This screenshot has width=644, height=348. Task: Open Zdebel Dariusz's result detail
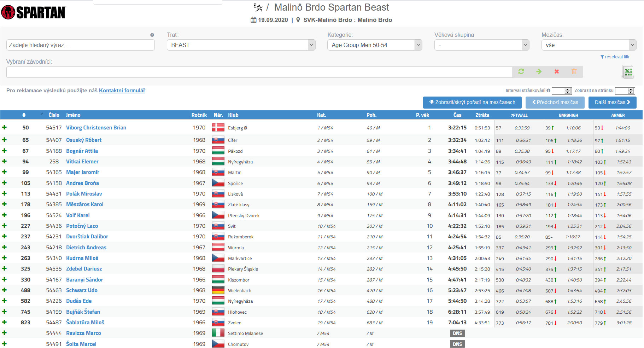click(84, 269)
